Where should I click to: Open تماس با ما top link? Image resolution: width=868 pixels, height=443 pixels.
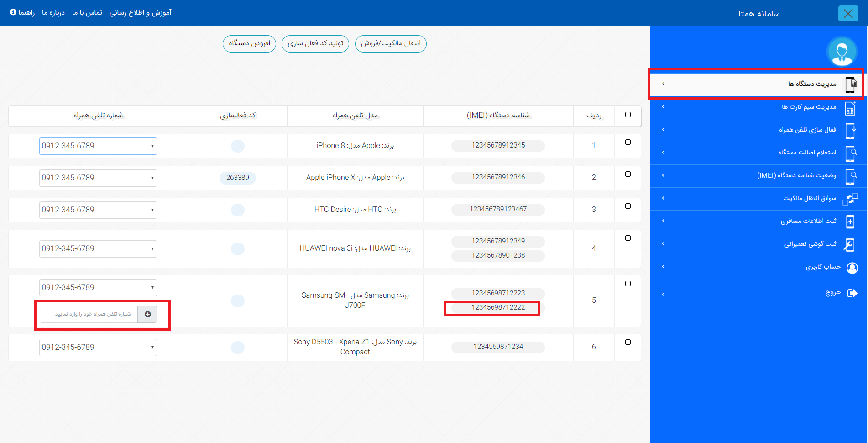click(x=87, y=13)
